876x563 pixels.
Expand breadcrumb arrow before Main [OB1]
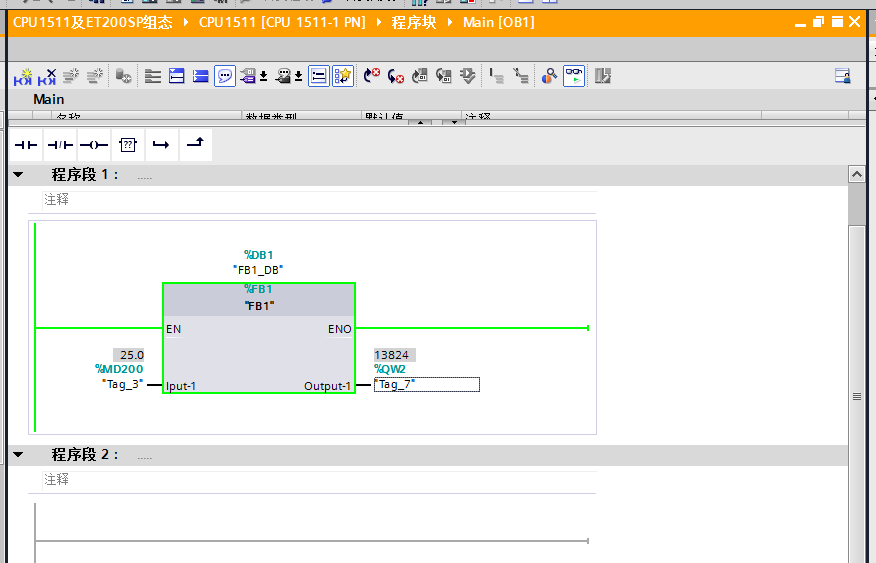tap(450, 22)
